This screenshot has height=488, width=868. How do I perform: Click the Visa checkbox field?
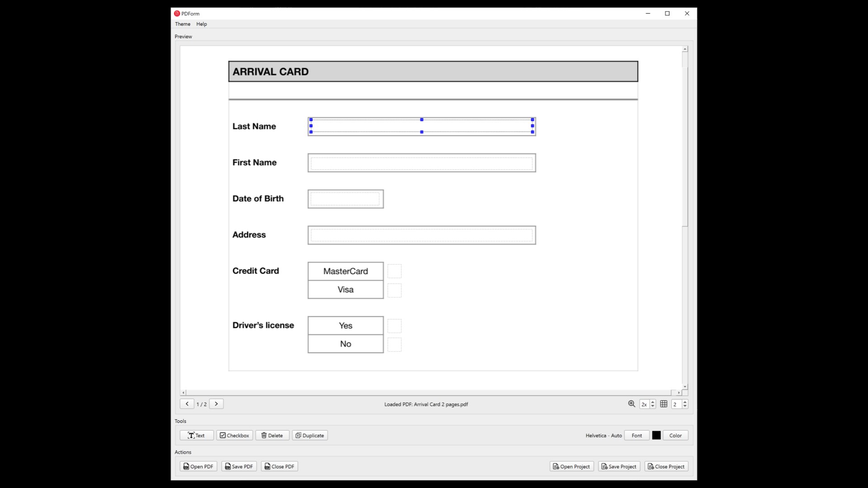click(394, 290)
